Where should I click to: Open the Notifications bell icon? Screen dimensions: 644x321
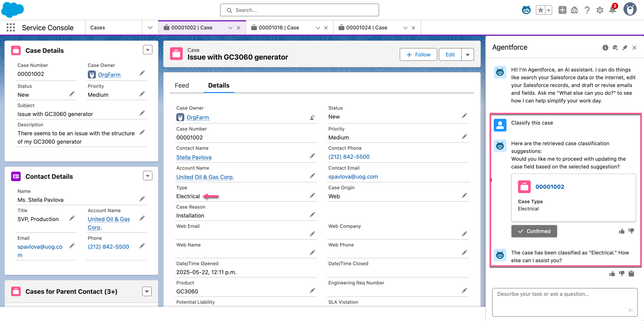(x=612, y=10)
